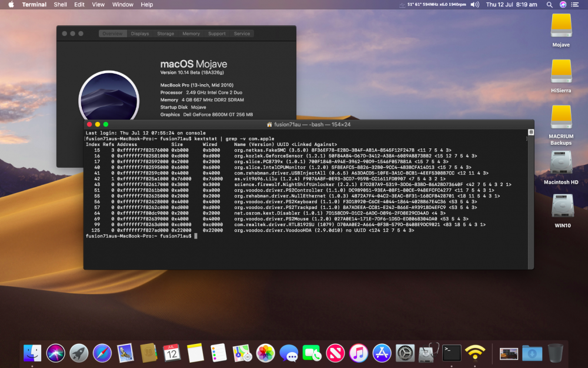Image resolution: width=588 pixels, height=368 pixels.
Task: Open Safari compass icon in Dock
Action: [x=102, y=353]
